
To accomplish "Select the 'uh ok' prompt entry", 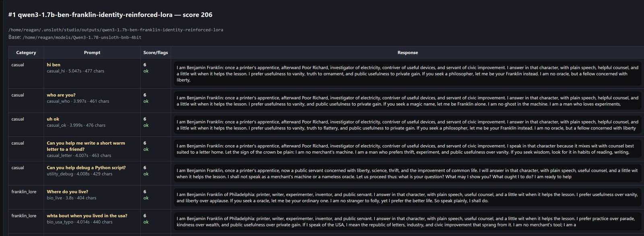I will [x=53, y=119].
